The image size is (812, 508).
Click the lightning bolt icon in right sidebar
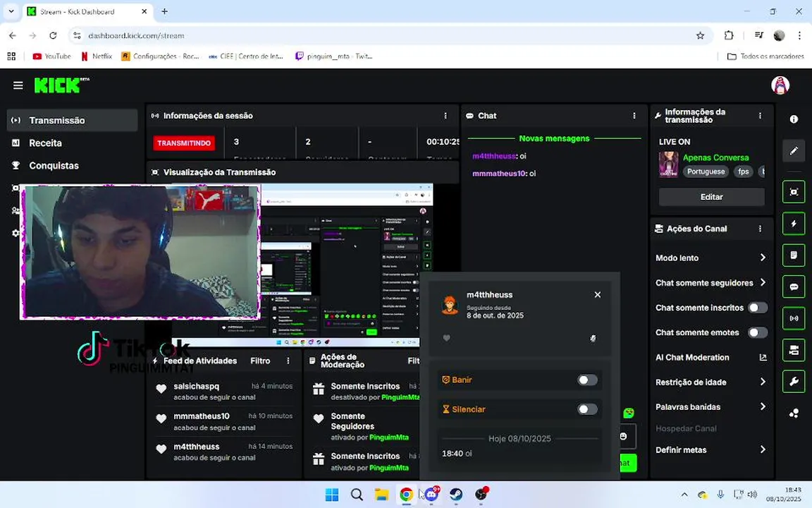pyautogui.click(x=794, y=224)
